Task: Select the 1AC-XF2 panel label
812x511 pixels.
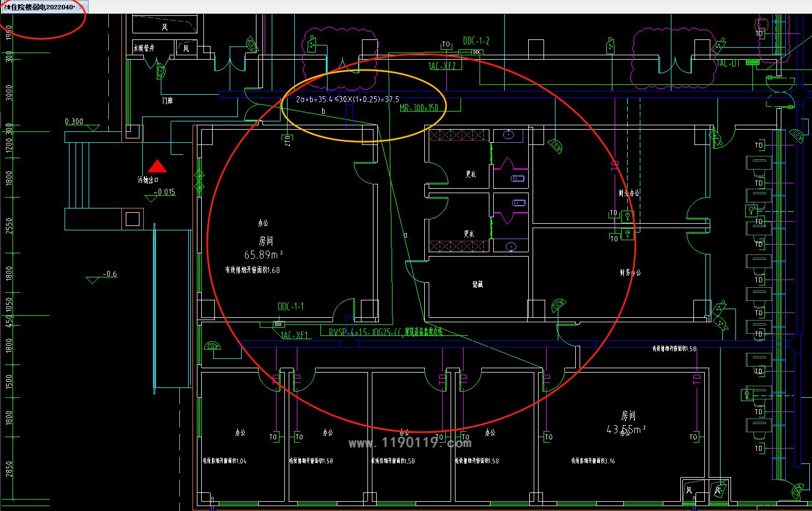Action: click(x=442, y=66)
